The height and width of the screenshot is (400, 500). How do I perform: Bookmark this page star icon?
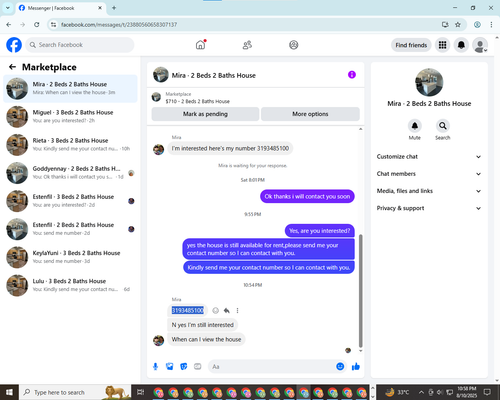pyautogui.click(x=458, y=24)
